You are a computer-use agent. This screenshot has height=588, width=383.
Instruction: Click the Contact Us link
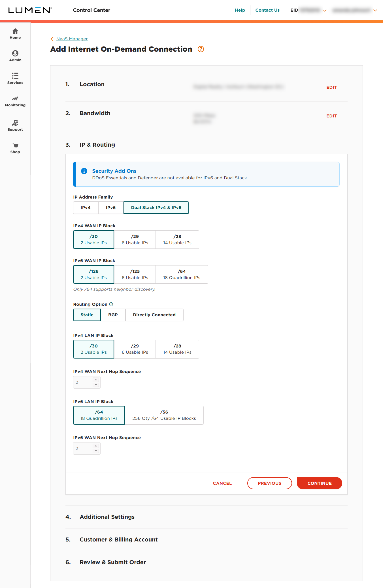(267, 10)
